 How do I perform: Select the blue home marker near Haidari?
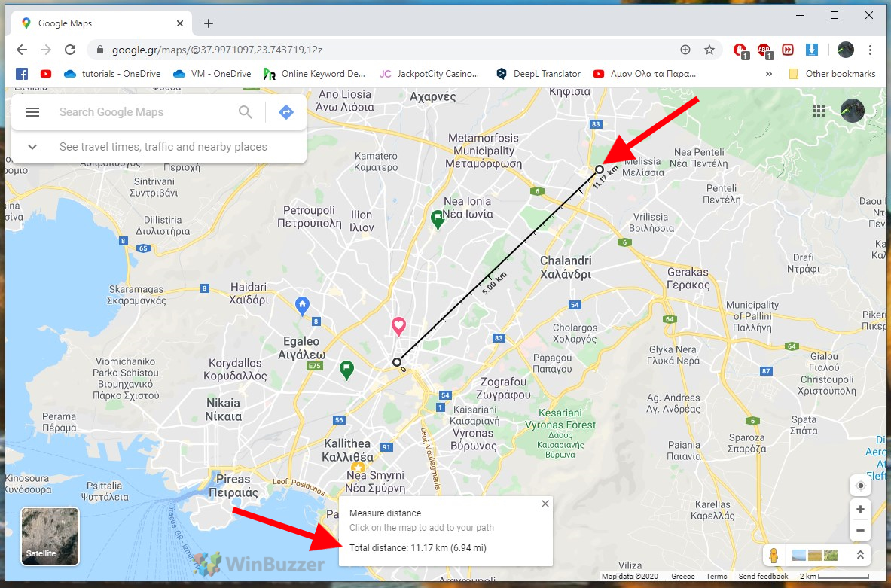click(x=302, y=306)
